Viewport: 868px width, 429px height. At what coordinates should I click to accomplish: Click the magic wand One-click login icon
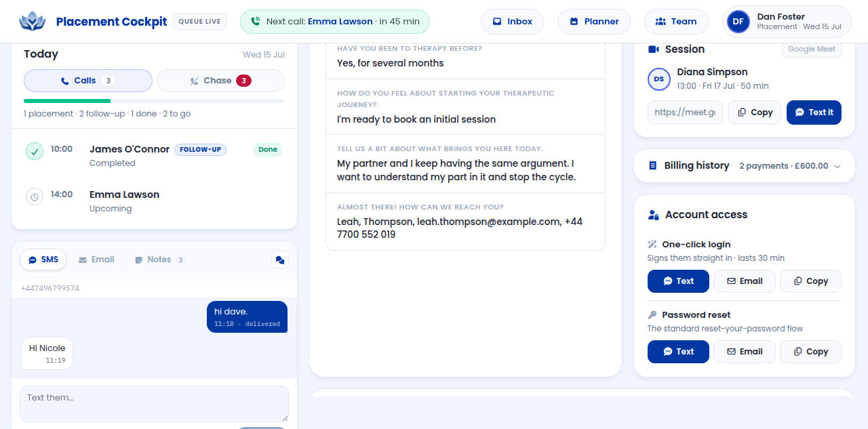tap(652, 244)
